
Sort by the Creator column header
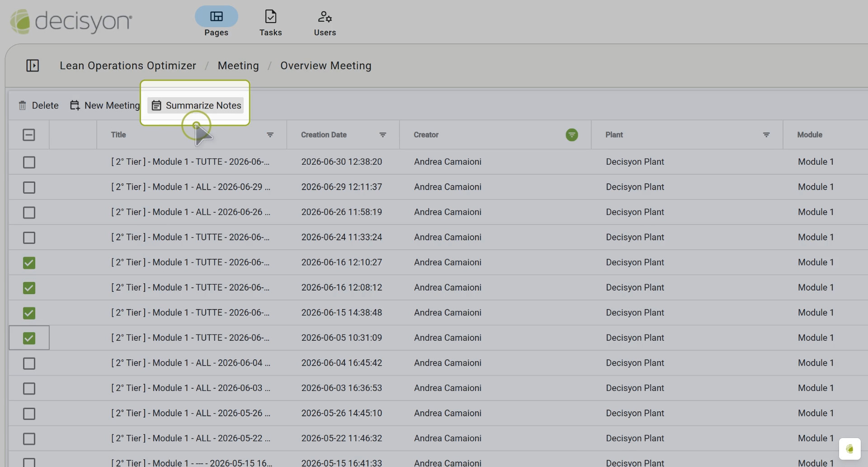click(x=426, y=135)
